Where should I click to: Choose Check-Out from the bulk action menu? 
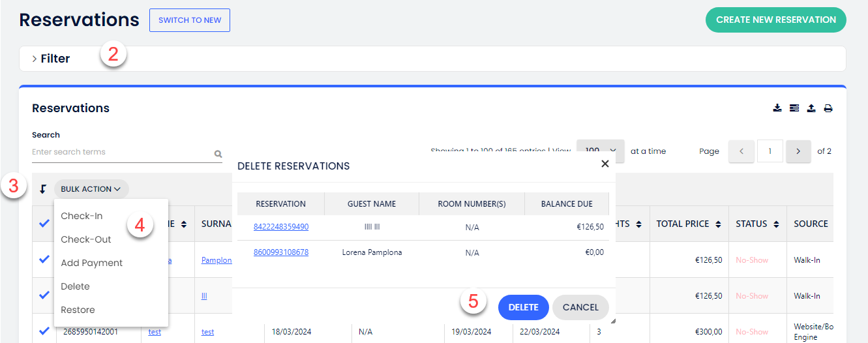(x=86, y=239)
